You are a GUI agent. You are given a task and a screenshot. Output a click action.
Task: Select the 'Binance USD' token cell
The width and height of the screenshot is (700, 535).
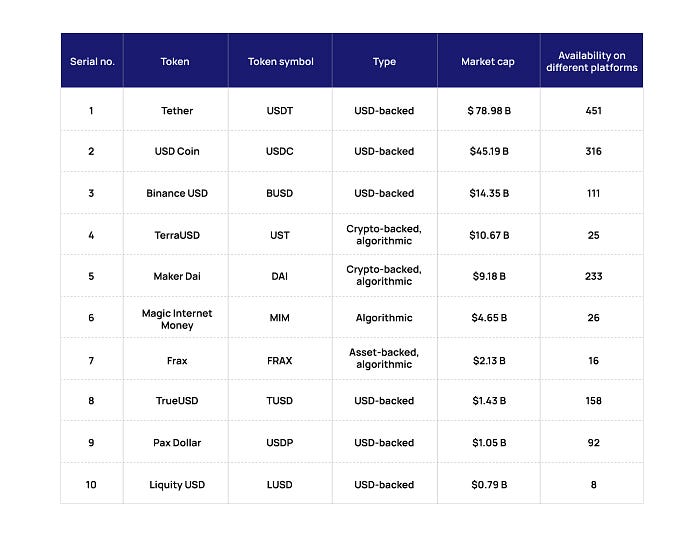tap(177, 193)
